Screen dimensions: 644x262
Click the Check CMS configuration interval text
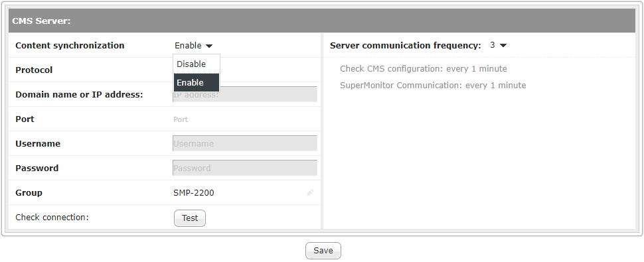[x=424, y=69]
